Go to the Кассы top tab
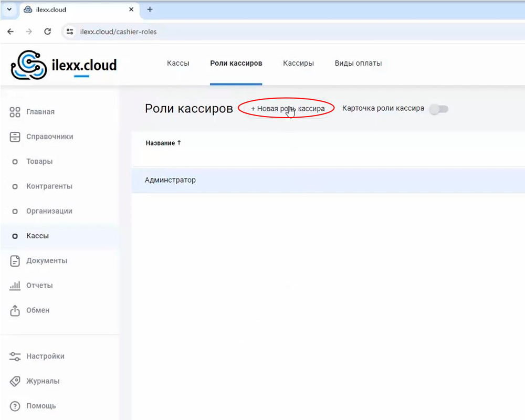The width and height of the screenshot is (525, 420). click(178, 64)
